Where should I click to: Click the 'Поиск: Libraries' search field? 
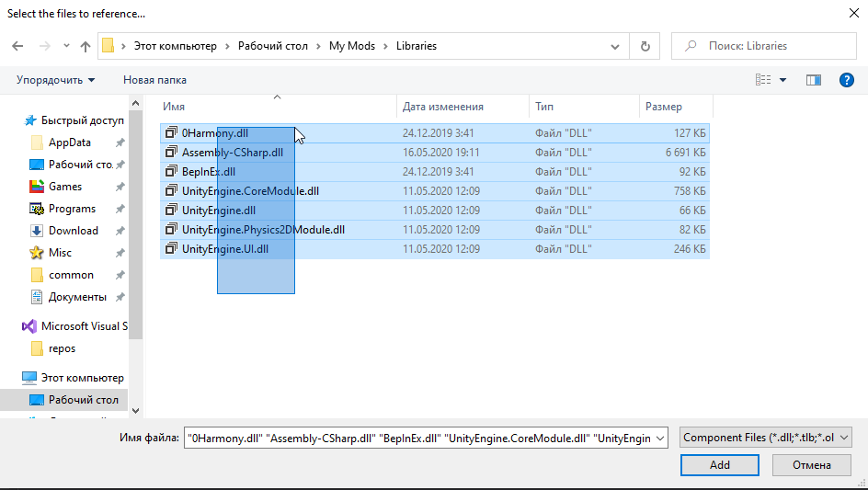[764, 46]
